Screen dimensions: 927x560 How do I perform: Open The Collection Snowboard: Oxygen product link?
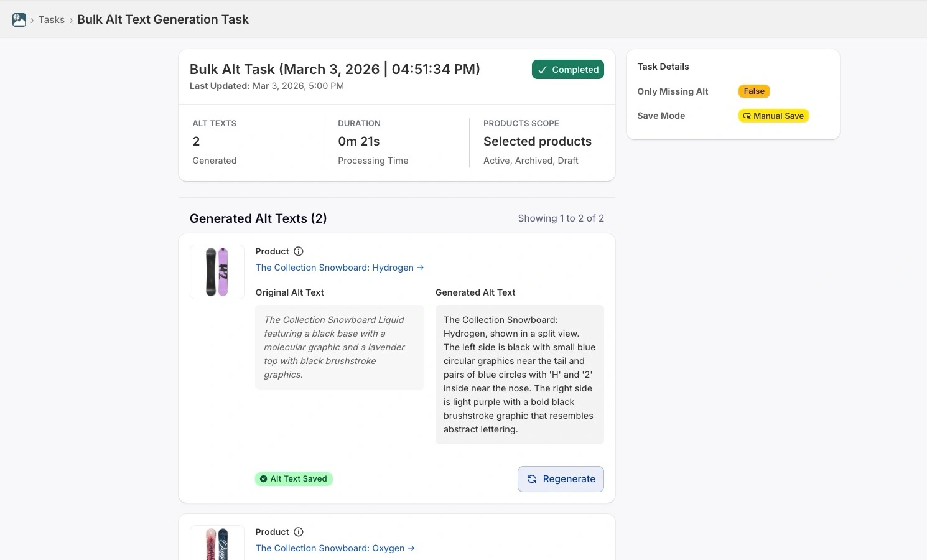(330, 548)
